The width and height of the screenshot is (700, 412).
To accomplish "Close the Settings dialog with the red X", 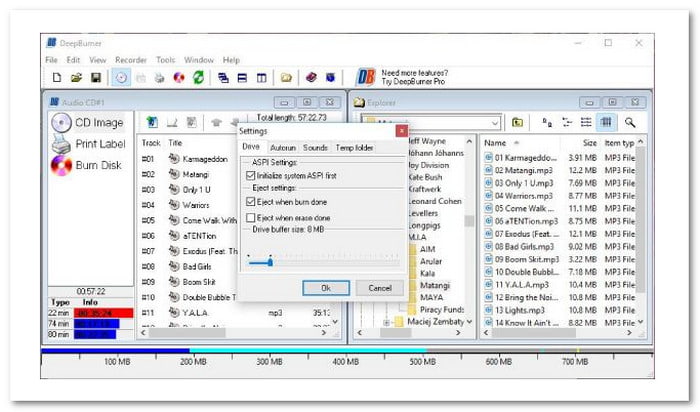I will tap(402, 131).
